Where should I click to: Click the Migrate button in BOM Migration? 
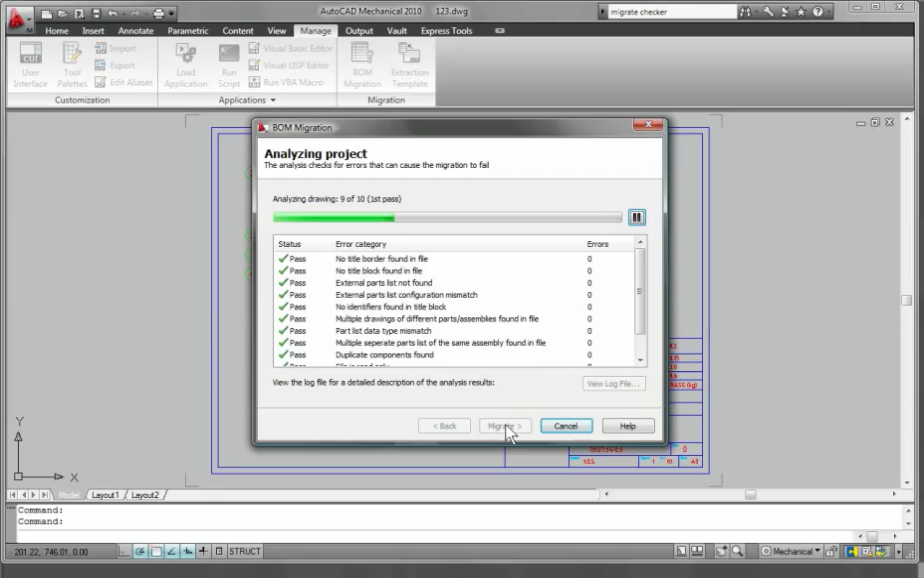[x=505, y=426]
